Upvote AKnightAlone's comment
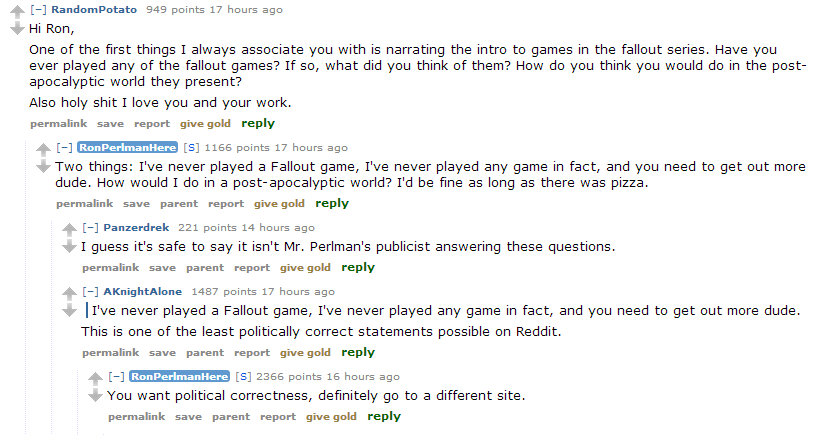This screenshot has width=821, height=435. pyautogui.click(x=68, y=293)
